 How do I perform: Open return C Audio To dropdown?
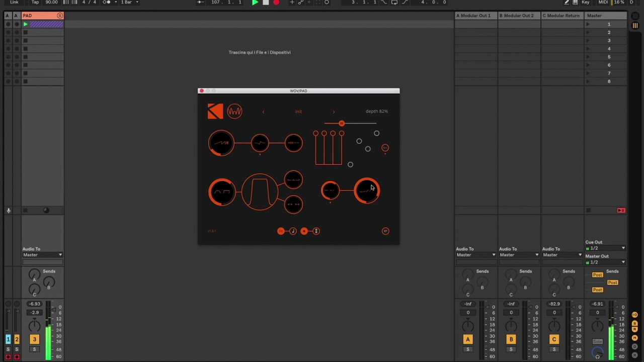[562, 255]
